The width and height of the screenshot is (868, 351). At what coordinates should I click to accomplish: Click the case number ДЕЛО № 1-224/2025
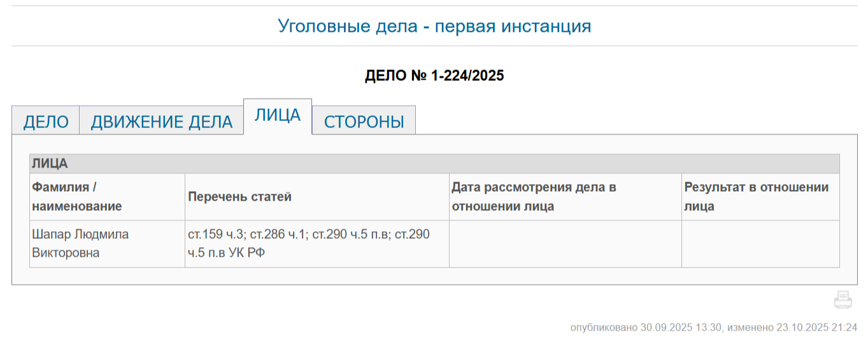434,76
